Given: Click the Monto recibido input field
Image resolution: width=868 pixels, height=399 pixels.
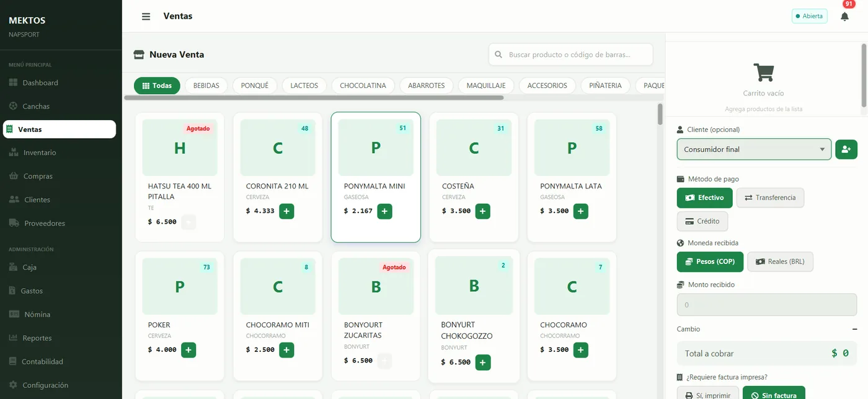Looking at the screenshot, I should pos(767,305).
